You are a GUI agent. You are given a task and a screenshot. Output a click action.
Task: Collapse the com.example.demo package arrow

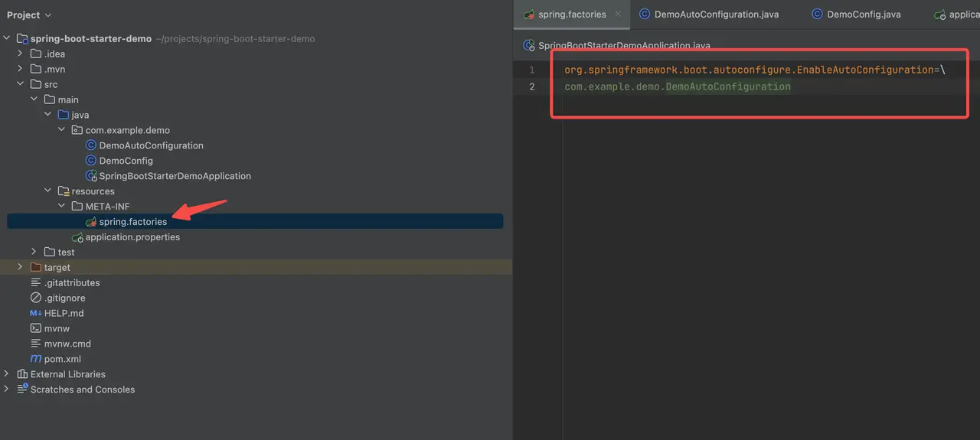click(62, 130)
